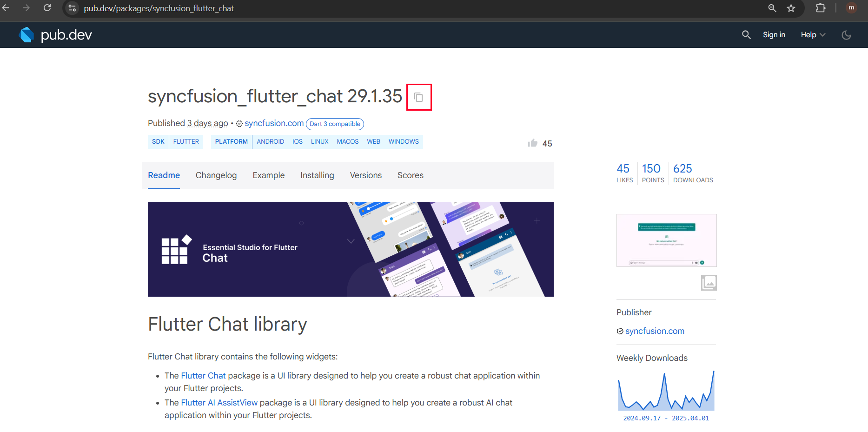Bookmark page with star icon

(x=791, y=8)
